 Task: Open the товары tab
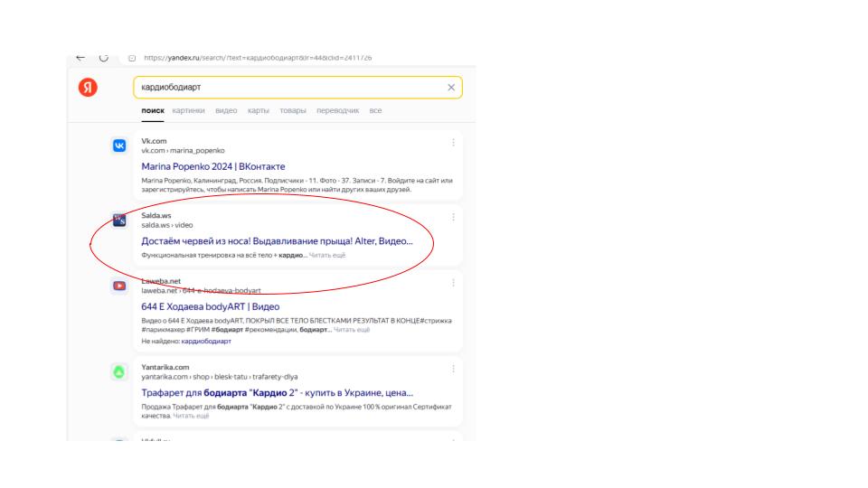(293, 110)
